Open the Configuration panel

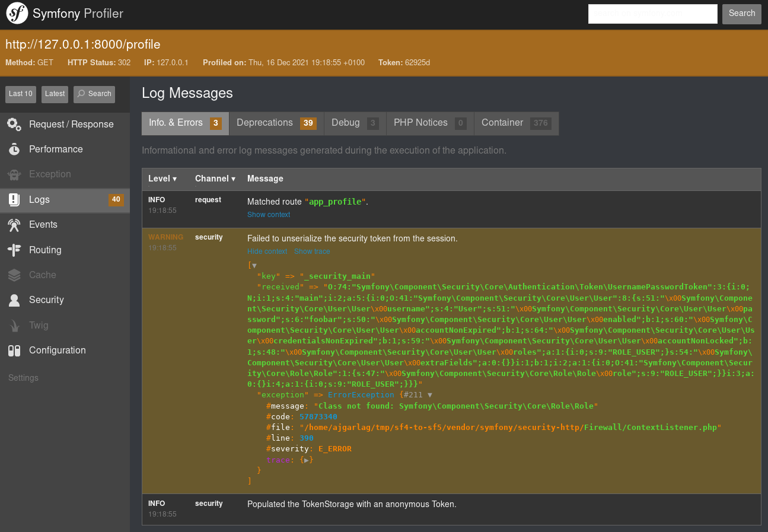point(65,351)
